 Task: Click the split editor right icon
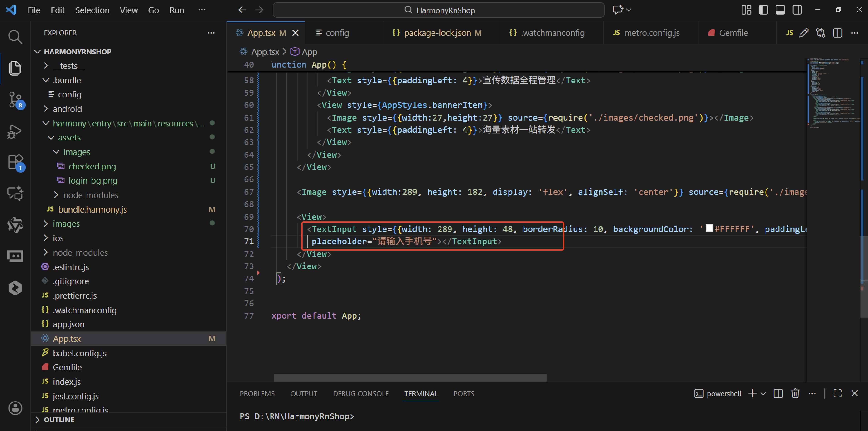(837, 33)
